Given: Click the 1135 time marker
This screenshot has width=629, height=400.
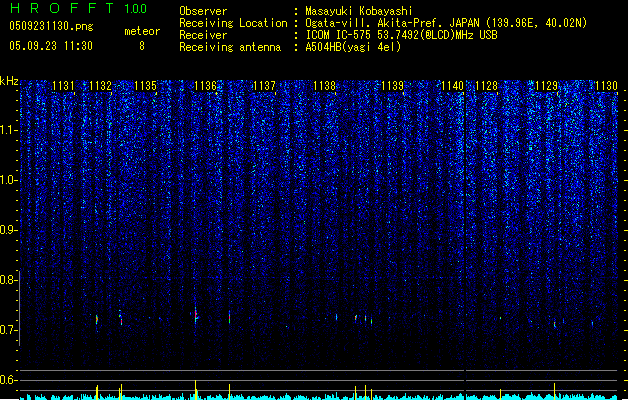Looking at the screenshot, I should (x=145, y=86).
